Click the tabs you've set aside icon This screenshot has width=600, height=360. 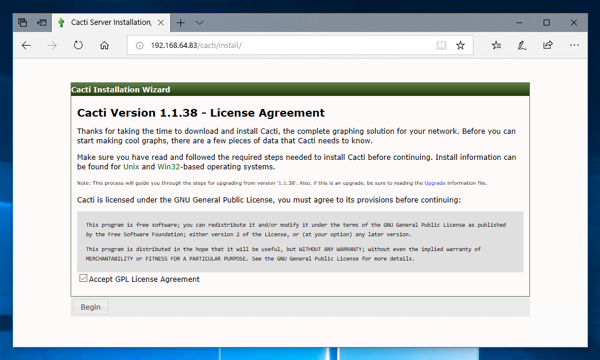coord(23,23)
